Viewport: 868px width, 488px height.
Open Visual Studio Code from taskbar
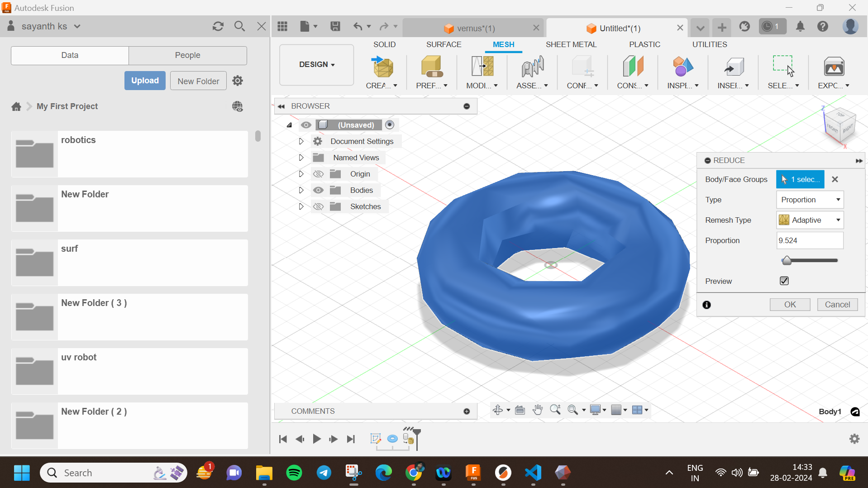pyautogui.click(x=533, y=473)
